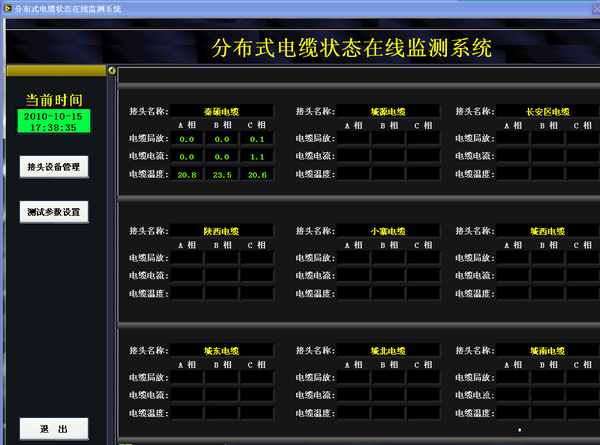Select the 城西电缆 joint name field
This screenshot has height=445, width=600.
[x=547, y=231]
